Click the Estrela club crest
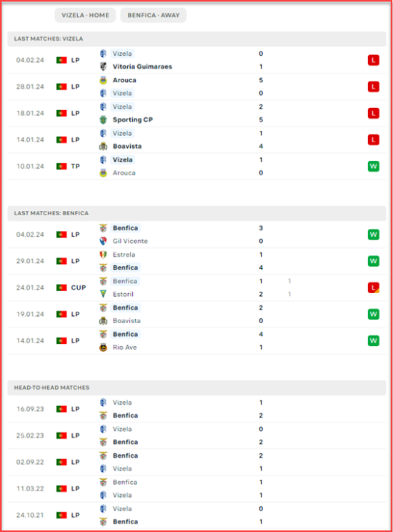 click(x=103, y=255)
